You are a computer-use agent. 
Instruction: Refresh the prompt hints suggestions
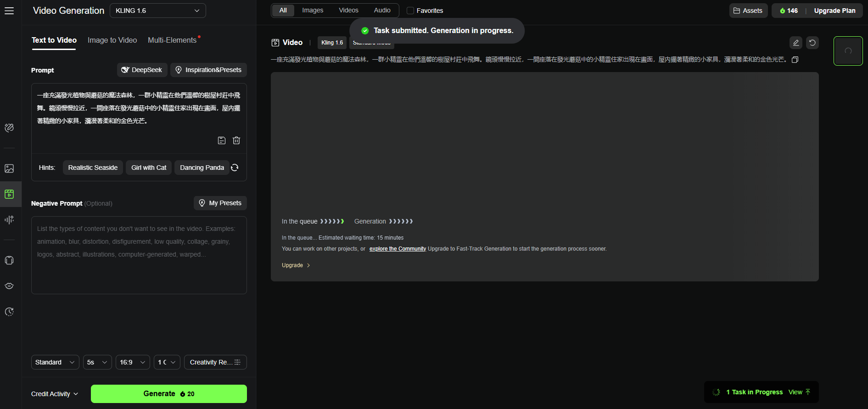point(235,168)
